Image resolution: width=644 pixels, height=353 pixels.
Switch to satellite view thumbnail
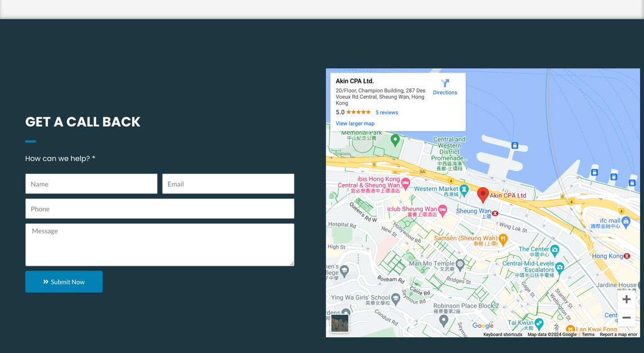[x=339, y=323]
